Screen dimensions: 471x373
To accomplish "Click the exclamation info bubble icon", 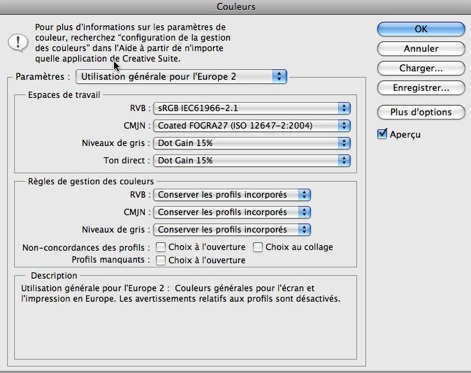I will [18, 43].
